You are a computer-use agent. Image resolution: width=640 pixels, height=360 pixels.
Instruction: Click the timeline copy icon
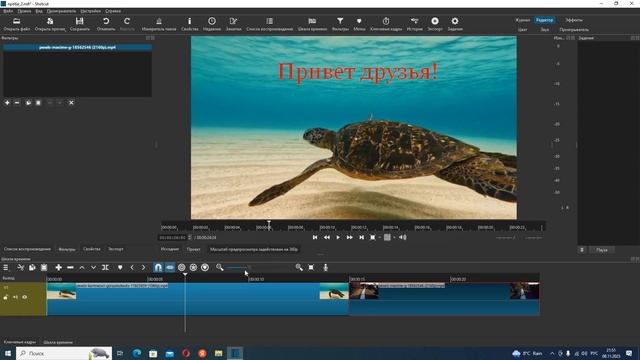click(32, 267)
